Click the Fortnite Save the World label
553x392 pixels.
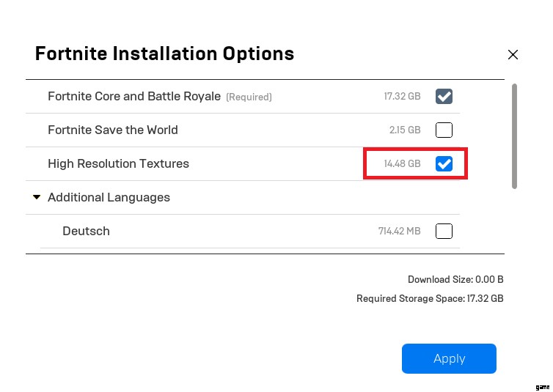pyautogui.click(x=113, y=130)
